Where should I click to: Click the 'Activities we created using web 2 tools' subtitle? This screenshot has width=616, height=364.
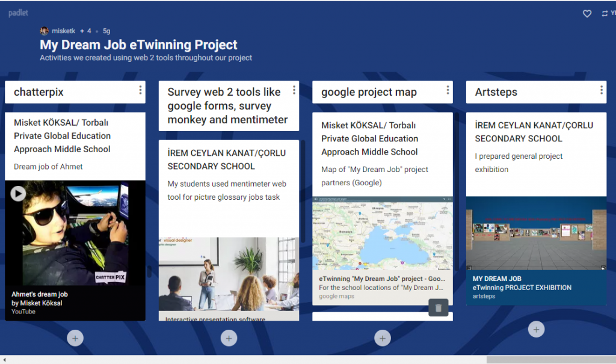146,58
